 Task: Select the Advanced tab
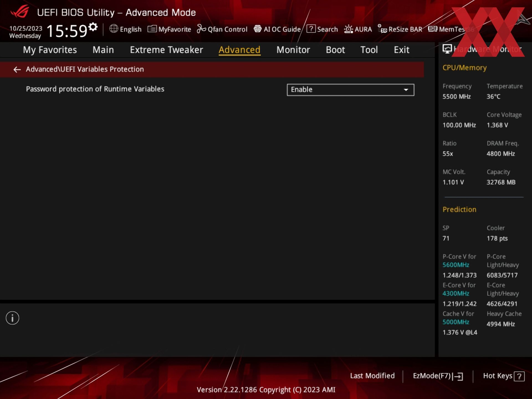point(239,50)
